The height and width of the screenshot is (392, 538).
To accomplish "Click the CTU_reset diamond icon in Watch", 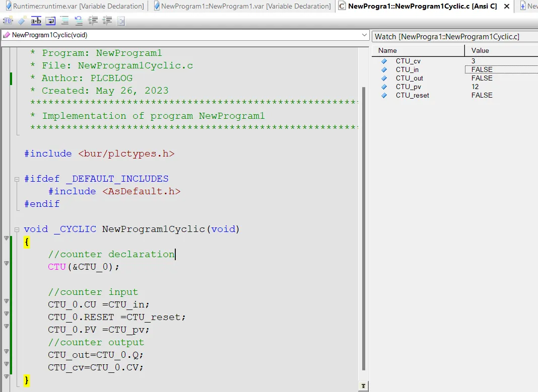I will 384,95.
